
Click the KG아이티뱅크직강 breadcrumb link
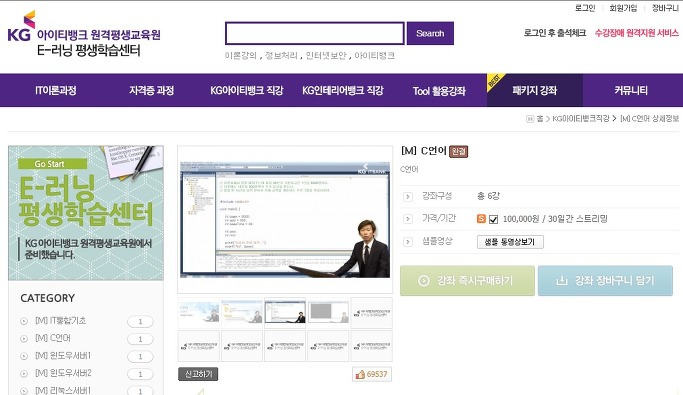coord(581,118)
